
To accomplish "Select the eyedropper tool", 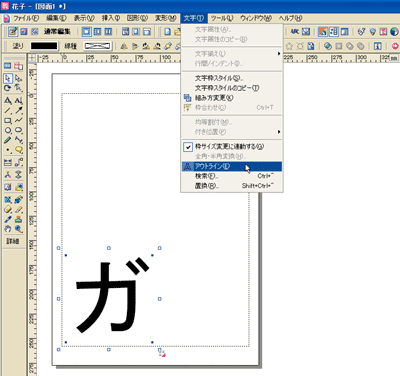I will pos(8,219).
